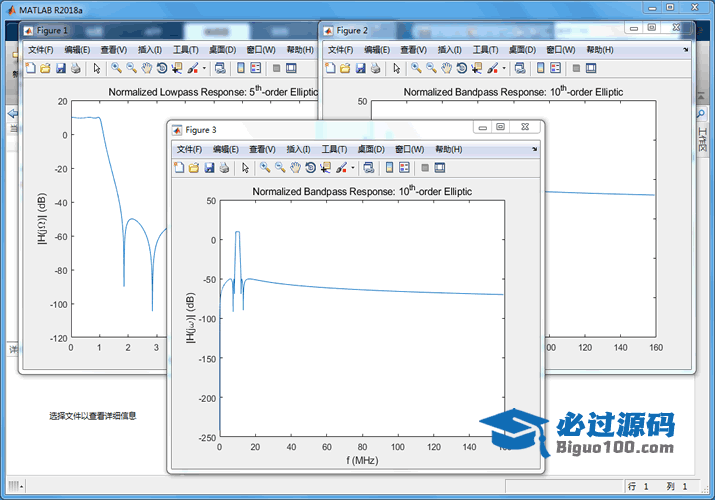
Task: Save Figure 3 using the floppy disk icon
Action: coord(209,168)
